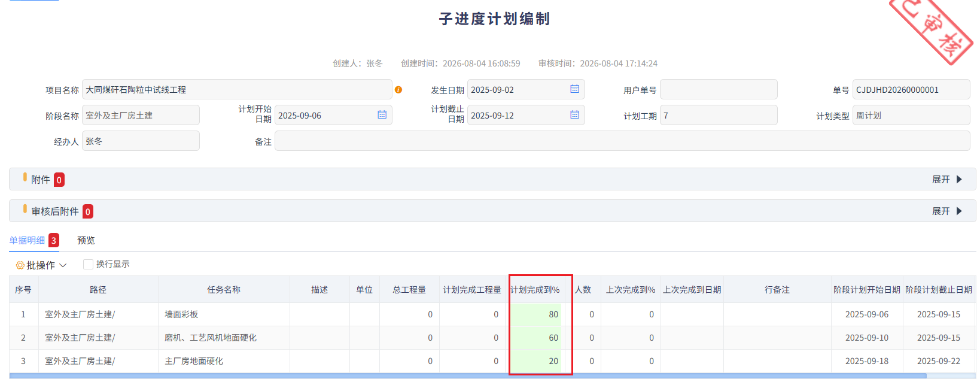Click the 计划类型 field 周计划
Viewport: 980px width, 382px height.
point(911,116)
